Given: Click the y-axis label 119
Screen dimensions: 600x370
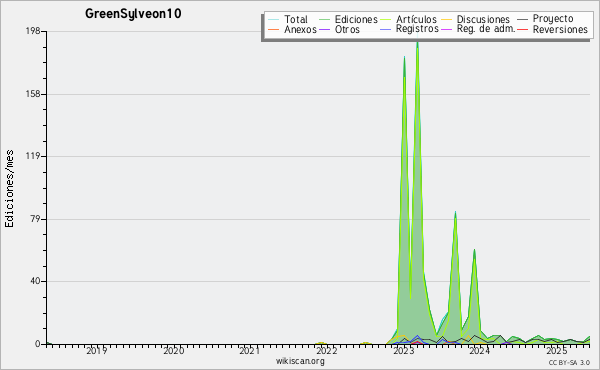Looking at the screenshot, I should point(33,156).
